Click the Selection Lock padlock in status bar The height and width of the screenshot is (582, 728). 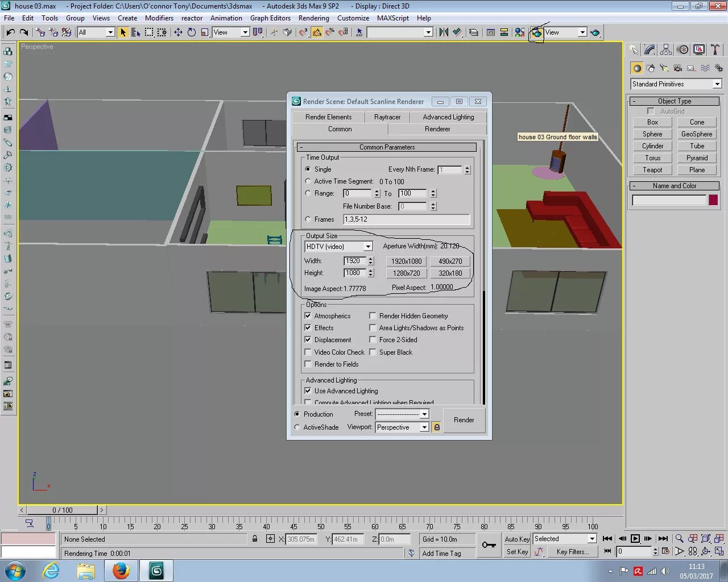(255, 539)
